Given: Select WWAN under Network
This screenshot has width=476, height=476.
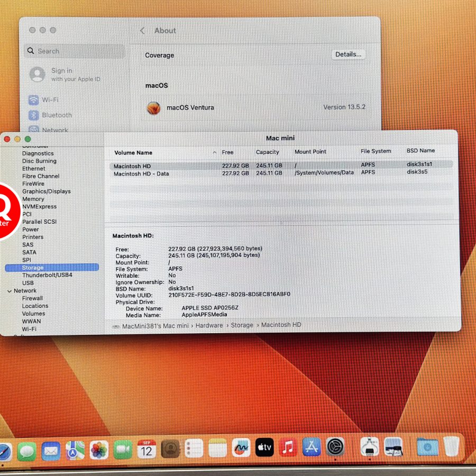Looking at the screenshot, I should [31, 321].
